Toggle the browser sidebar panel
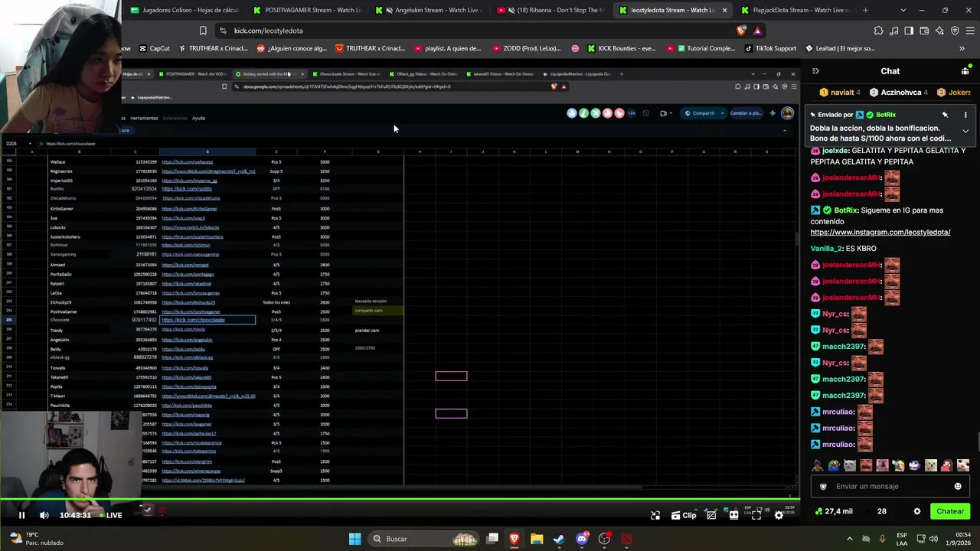 [909, 31]
